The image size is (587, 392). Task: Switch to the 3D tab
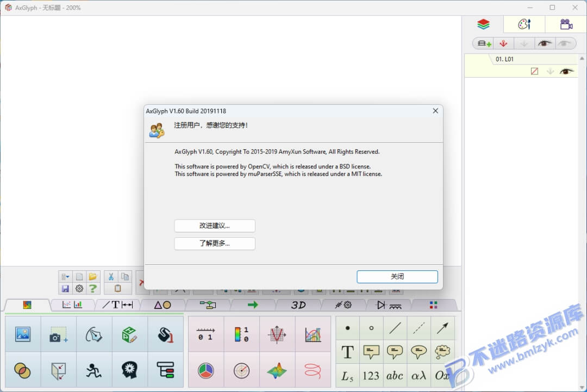298,305
